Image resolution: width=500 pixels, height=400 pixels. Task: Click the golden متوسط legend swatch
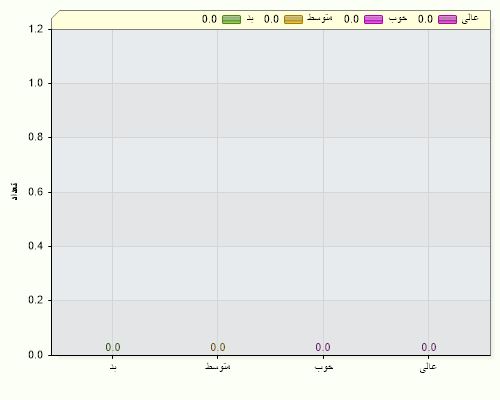(293, 19)
